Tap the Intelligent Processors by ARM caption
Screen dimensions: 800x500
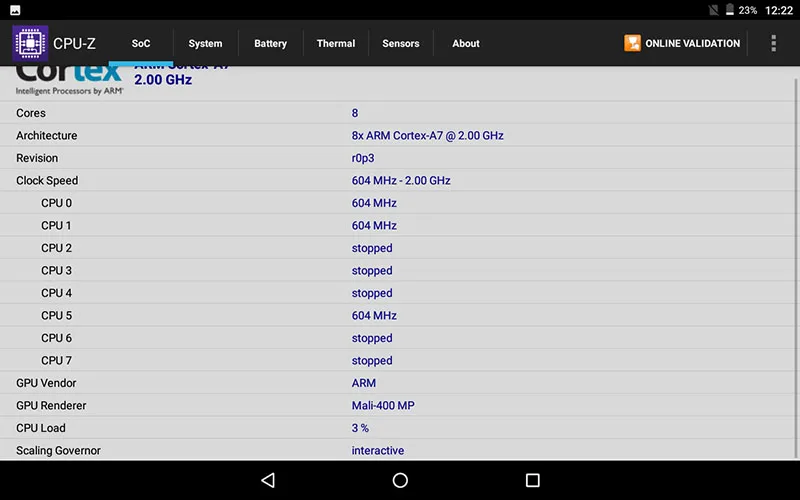click(x=69, y=91)
